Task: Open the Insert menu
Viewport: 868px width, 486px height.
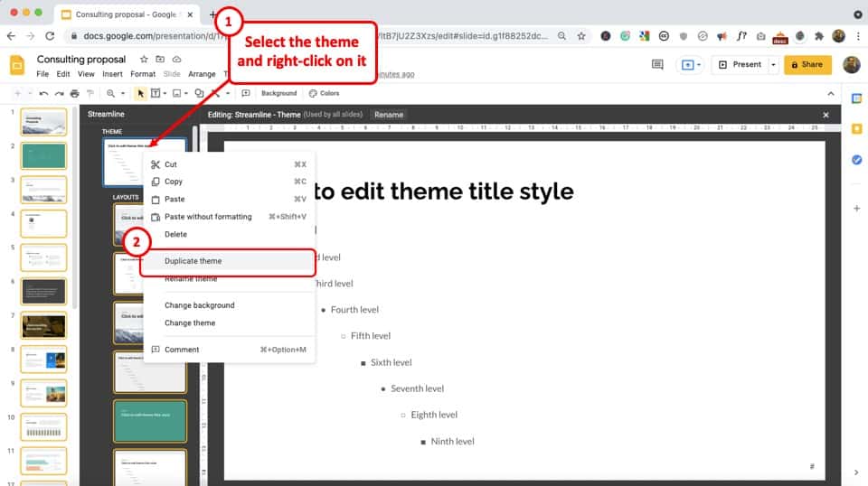Action: [x=112, y=74]
